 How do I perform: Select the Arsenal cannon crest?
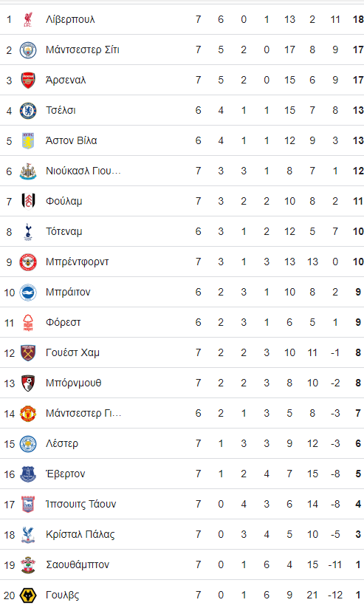pyautogui.click(x=28, y=81)
